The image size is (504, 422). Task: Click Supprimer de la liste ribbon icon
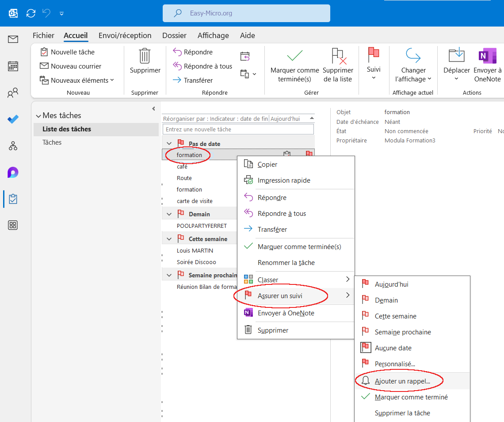coord(338,66)
